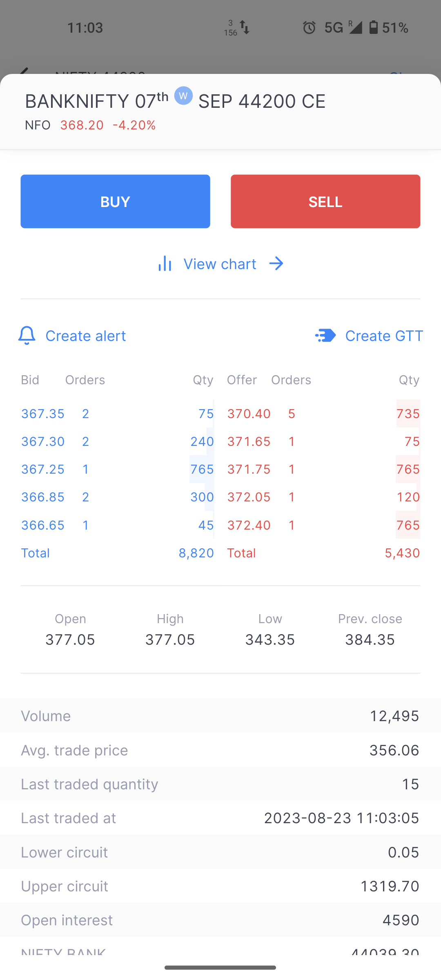Tap the blue BUY button

point(115,201)
